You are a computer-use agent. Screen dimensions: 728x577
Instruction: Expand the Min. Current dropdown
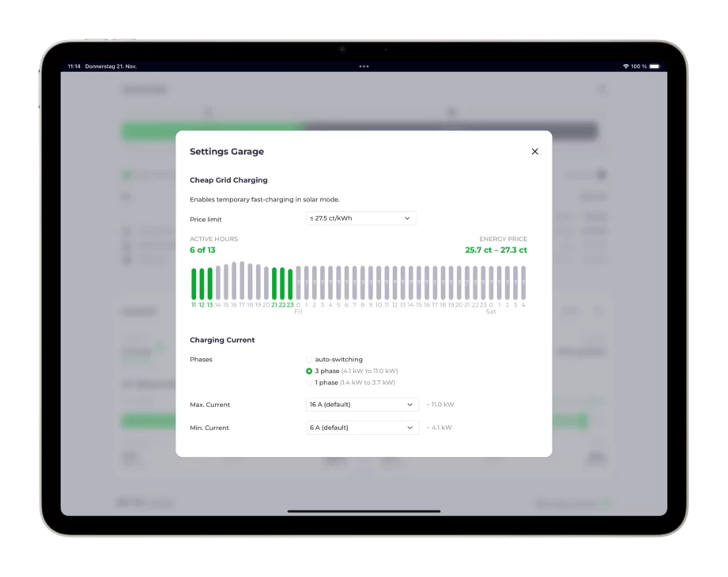click(362, 428)
